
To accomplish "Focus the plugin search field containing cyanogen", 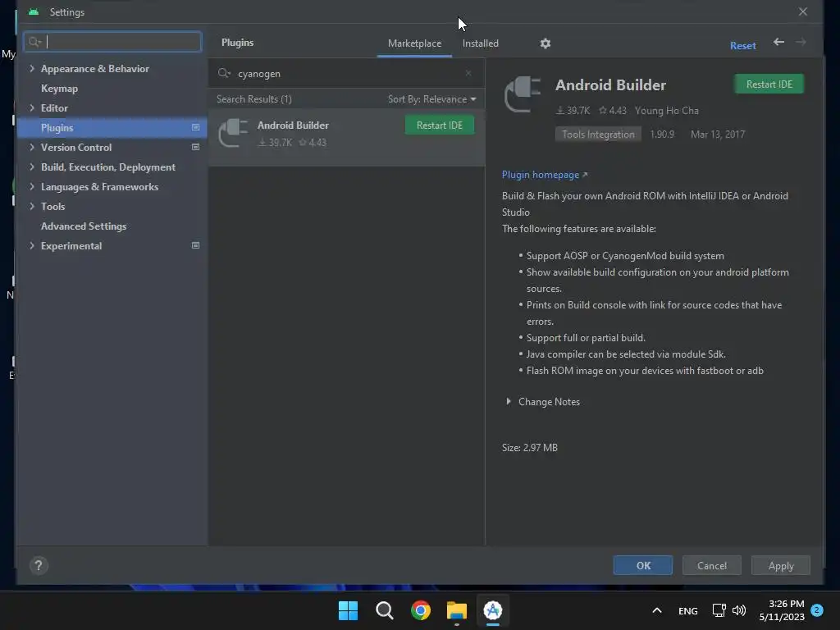I will [x=347, y=73].
